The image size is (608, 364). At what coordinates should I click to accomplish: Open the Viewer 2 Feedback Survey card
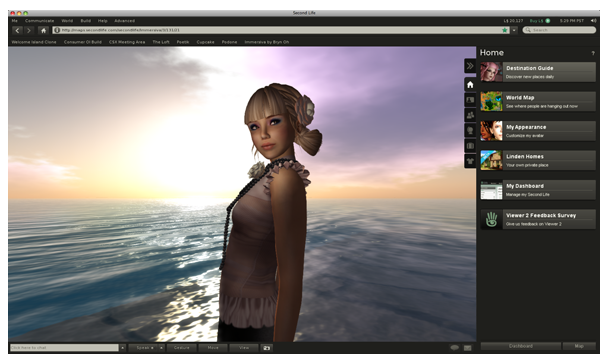tap(538, 219)
